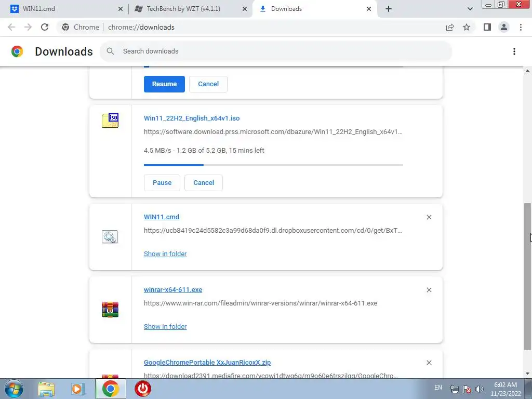
Task: Click the ISO file icon for Win11_22H2
Action: coord(110,121)
